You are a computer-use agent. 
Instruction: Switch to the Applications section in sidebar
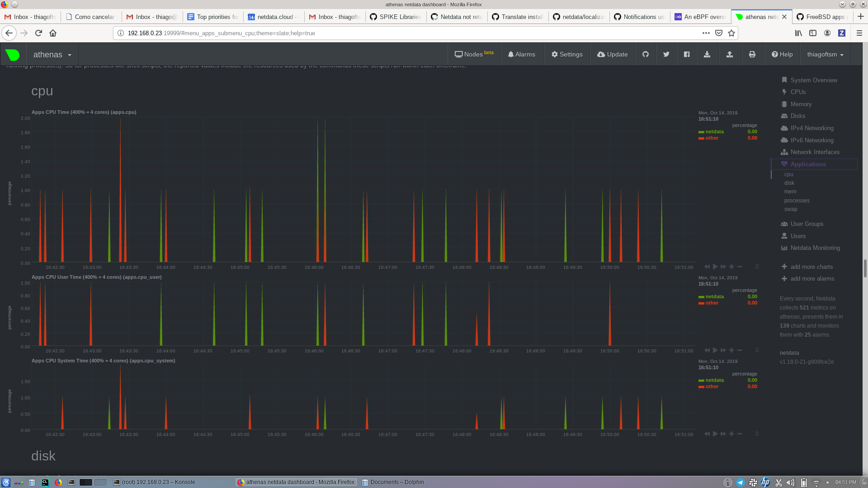tap(807, 164)
